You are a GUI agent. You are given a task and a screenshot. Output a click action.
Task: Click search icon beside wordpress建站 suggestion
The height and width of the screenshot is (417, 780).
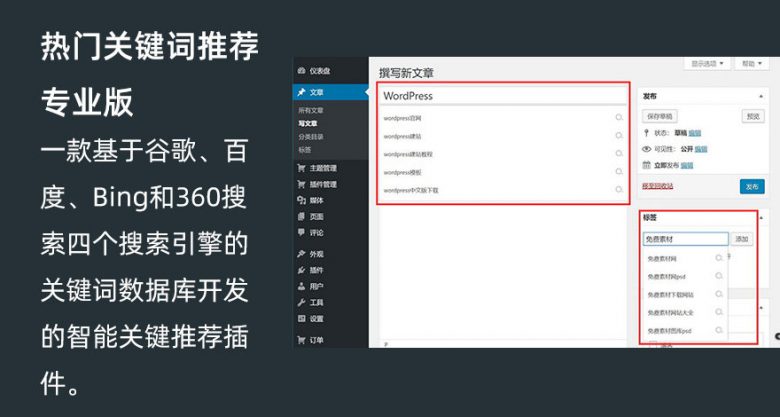point(619,135)
